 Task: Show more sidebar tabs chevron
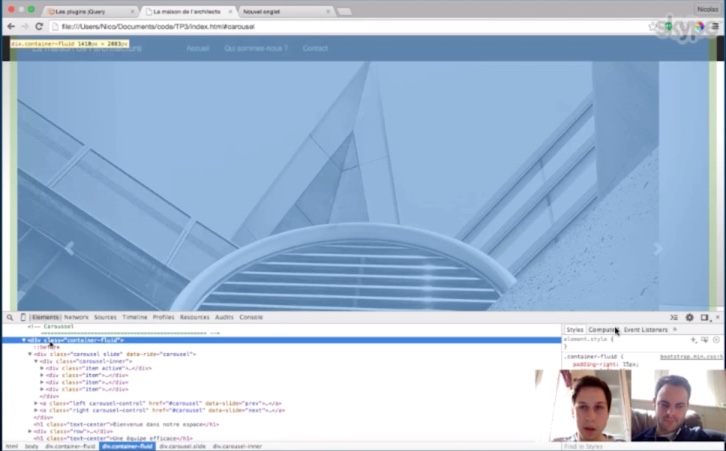pyautogui.click(x=675, y=330)
